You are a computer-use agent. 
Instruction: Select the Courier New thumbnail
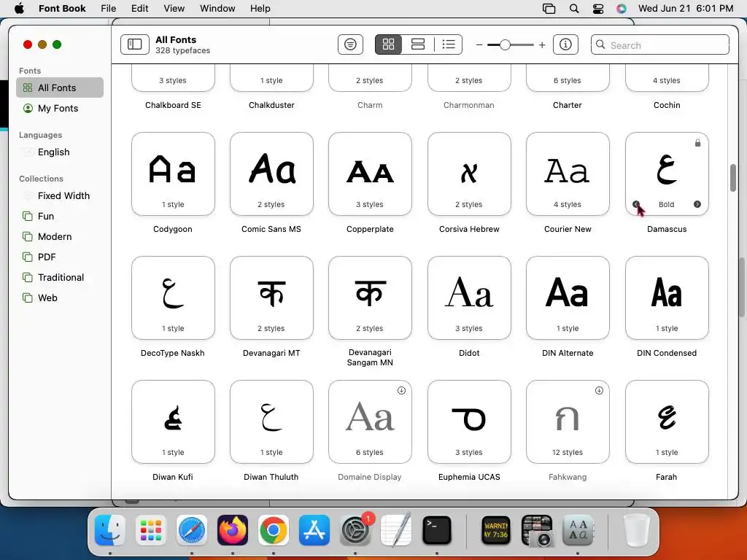(x=568, y=174)
